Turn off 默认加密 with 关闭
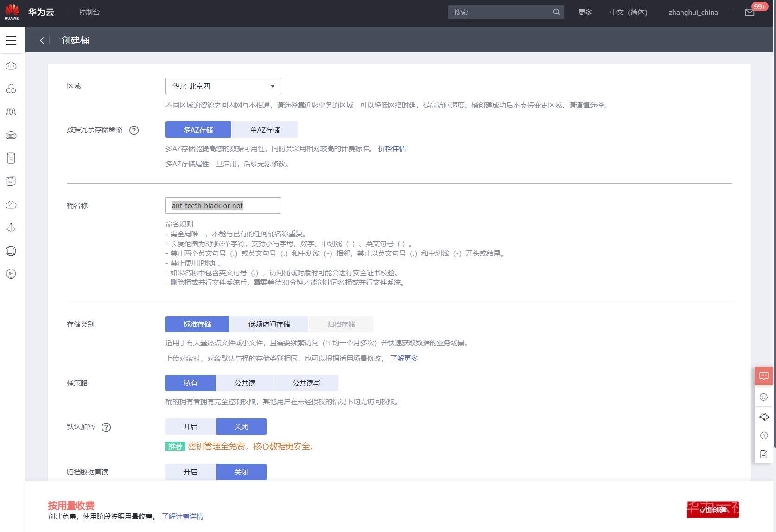 [x=241, y=426]
